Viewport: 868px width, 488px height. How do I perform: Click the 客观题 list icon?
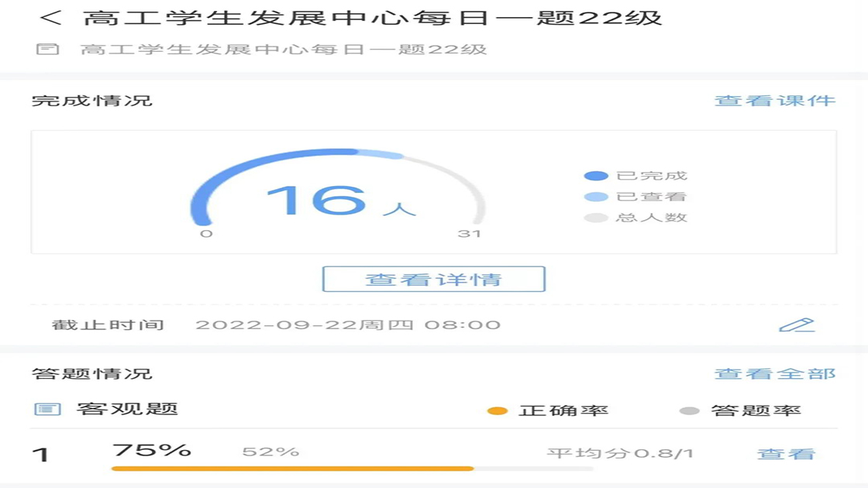pyautogui.click(x=47, y=409)
